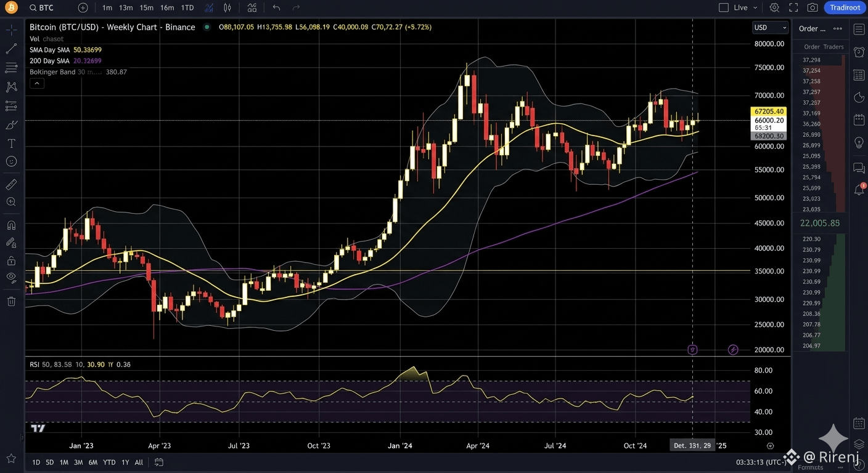Open the candlestick chart style icon
The width and height of the screenshot is (868, 473).
coord(227,8)
